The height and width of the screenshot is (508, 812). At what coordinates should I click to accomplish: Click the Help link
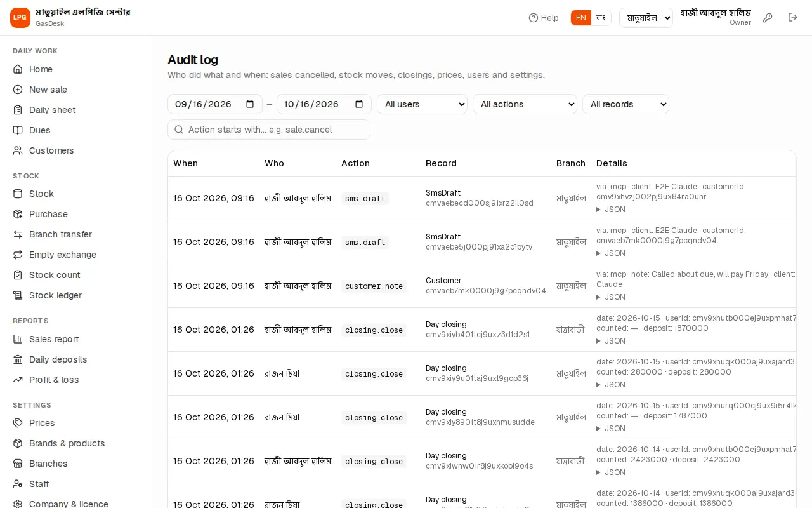(x=544, y=18)
